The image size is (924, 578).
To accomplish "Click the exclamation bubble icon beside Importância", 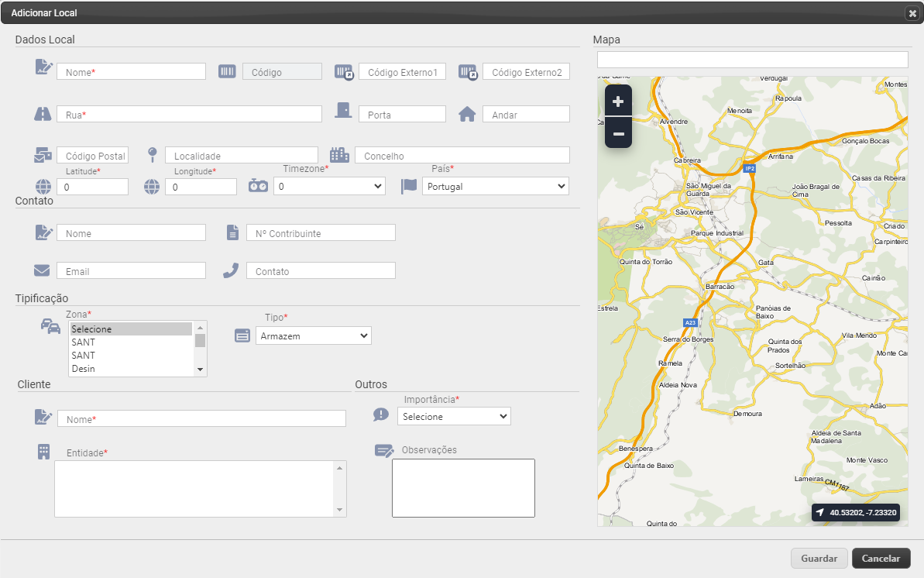I will (381, 415).
